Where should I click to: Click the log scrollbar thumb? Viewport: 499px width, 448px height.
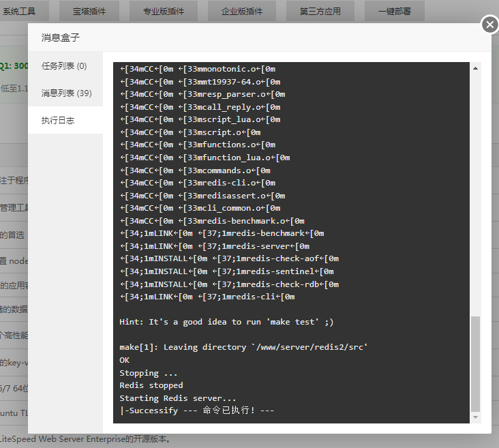pyautogui.click(x=475, y=364)
